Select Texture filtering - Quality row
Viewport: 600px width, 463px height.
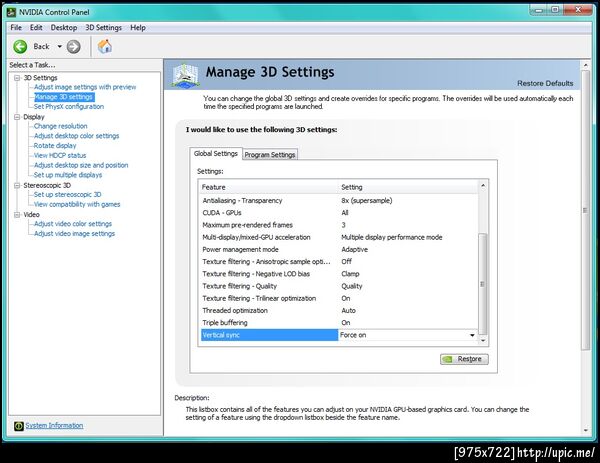pyautogui.click(x=339, y=286)
